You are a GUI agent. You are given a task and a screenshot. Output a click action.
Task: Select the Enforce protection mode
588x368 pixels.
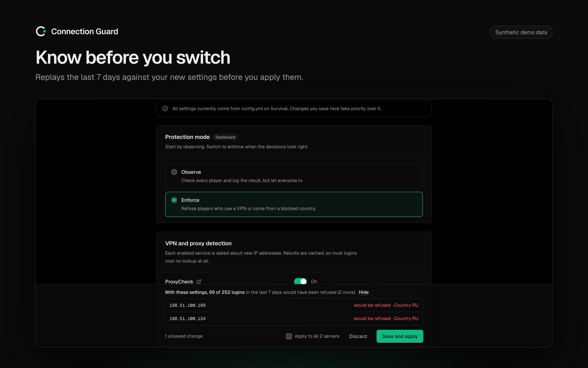(x=294, y=204)
